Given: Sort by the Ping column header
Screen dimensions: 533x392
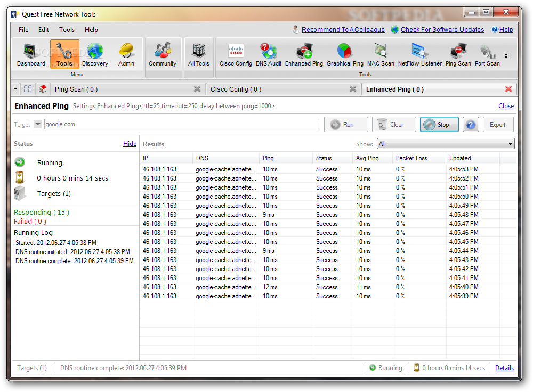Looking at the screenshot, I should [x=286, y=158].
